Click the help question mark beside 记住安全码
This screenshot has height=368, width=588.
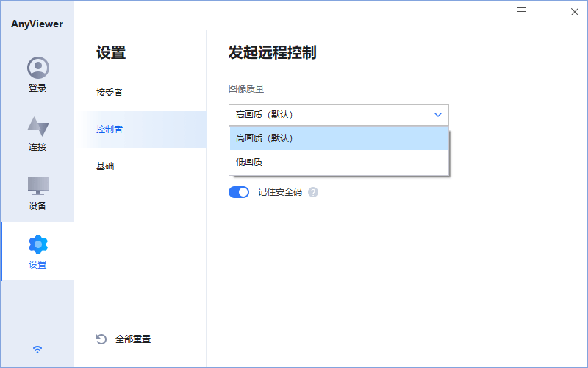tap(313, 192)
